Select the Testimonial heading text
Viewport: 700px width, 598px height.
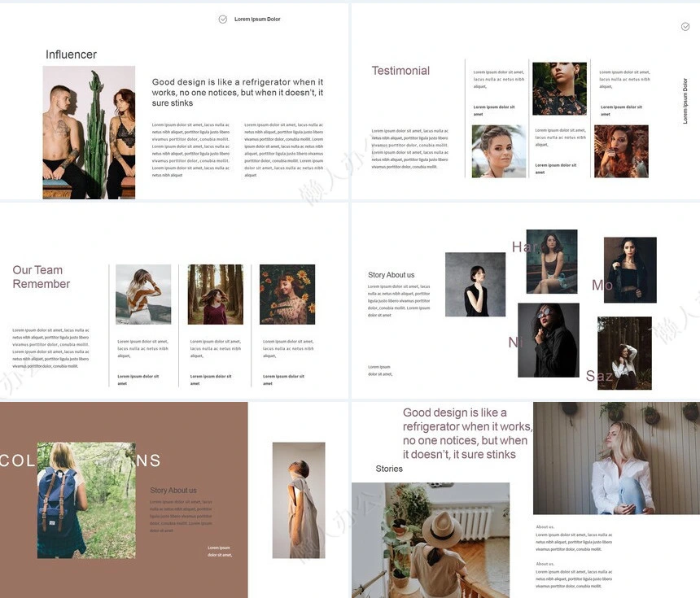coord(400,71)
